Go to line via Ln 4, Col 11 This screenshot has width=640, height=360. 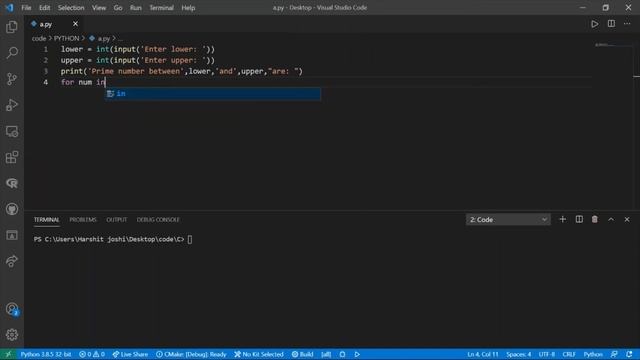(x=483, y=354)
